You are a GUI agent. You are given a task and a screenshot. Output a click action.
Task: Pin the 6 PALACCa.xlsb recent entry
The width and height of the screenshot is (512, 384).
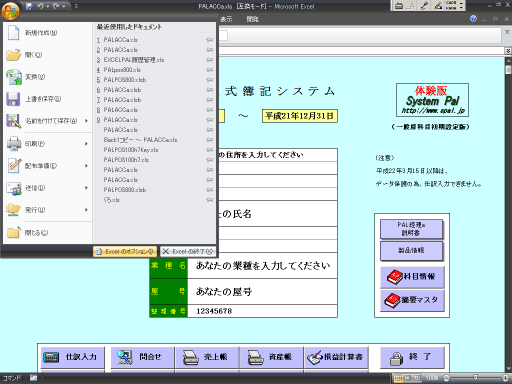[x=209, y=90]
